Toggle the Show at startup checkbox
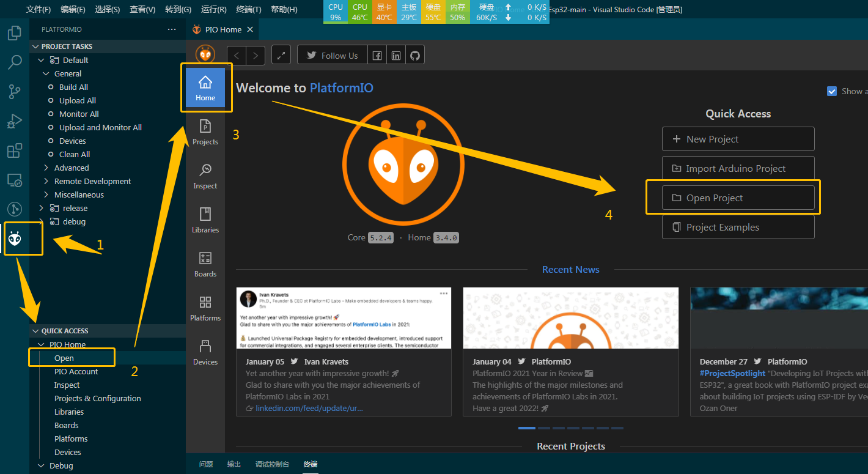Image resolution: width=868 pixels, height=474 pixels. click(x=832, y=91)
